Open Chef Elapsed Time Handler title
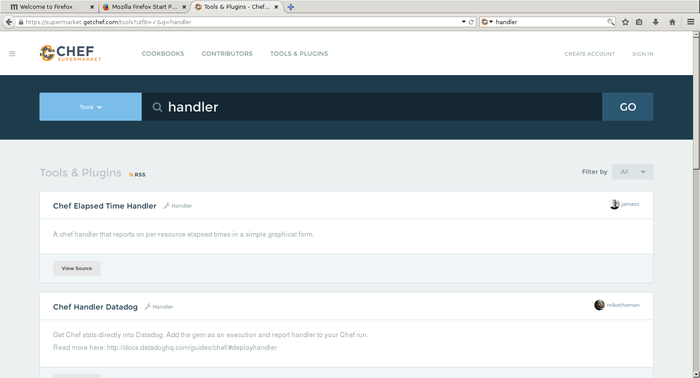The height and width of the screenshot is (378, 700). (104, 206)
